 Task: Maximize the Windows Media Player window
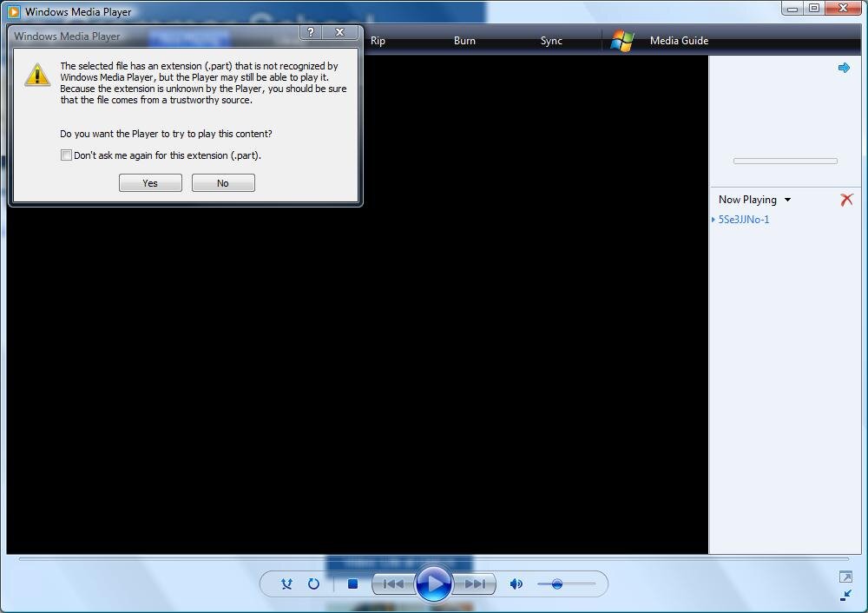814,9
